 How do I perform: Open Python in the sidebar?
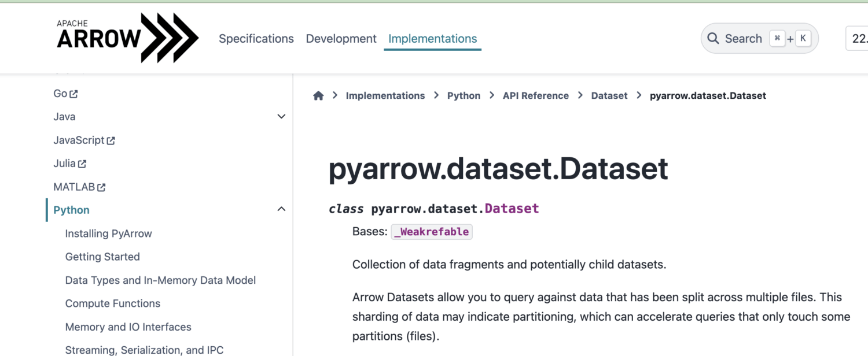coord(71,210)
